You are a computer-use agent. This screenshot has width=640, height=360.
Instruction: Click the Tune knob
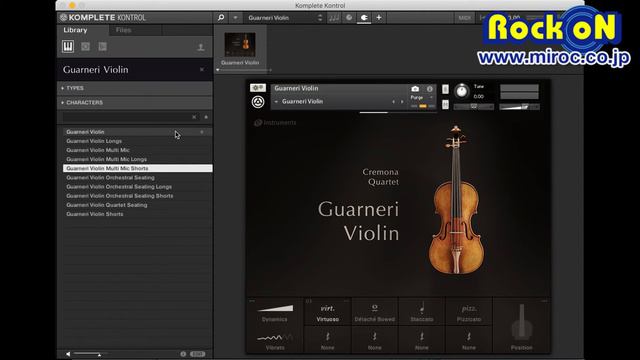[462, 91]
